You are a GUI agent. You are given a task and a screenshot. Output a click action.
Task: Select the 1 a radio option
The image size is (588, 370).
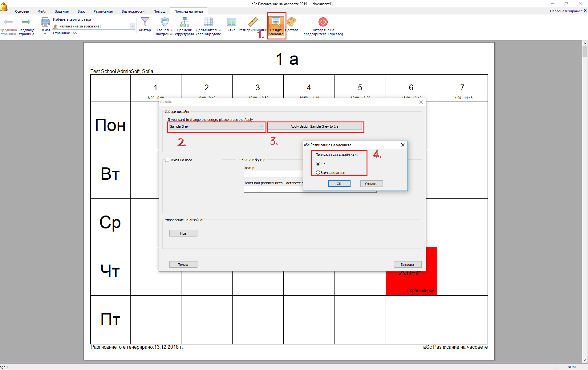point(318,164)
